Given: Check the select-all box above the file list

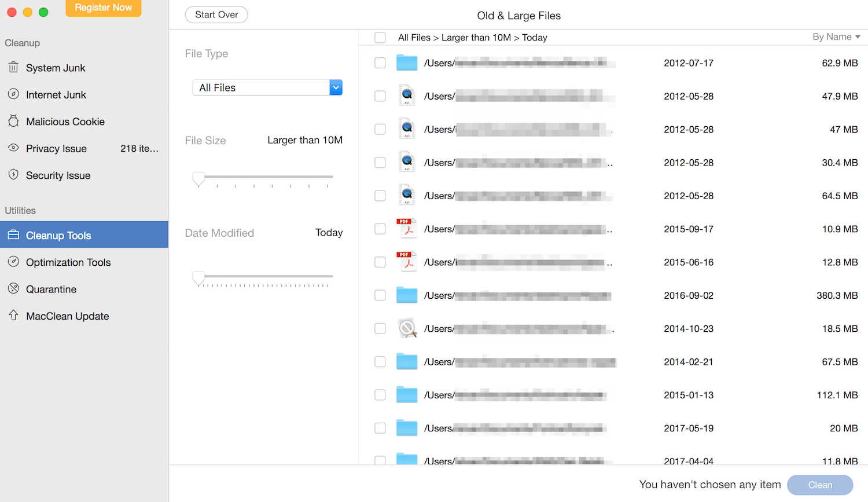Looking at the screenshot, I should tap(380, 37).
